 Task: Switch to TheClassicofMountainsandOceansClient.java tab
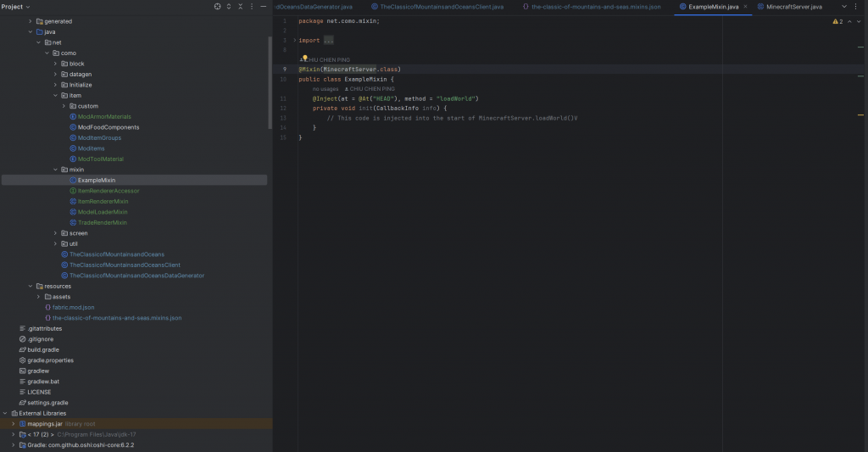click(x=437, y=7)
